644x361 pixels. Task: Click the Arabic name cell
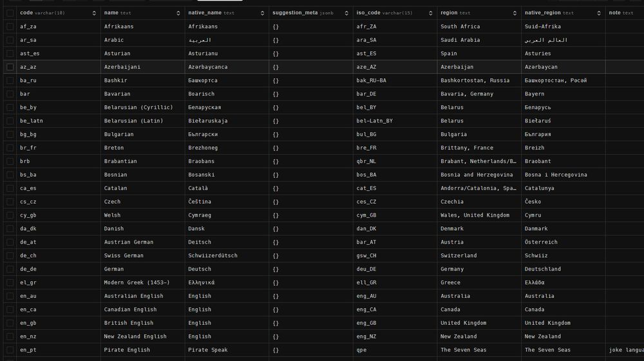142,40
